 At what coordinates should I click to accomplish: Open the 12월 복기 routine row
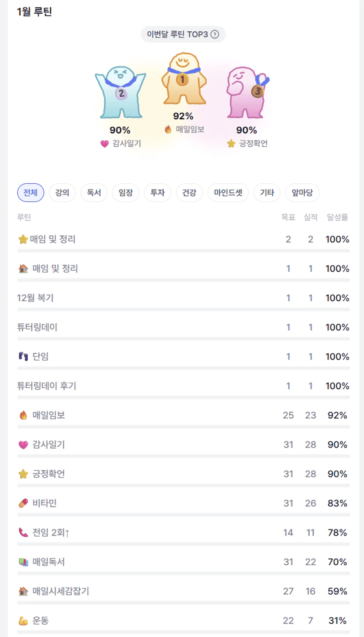tap(35, 298)
